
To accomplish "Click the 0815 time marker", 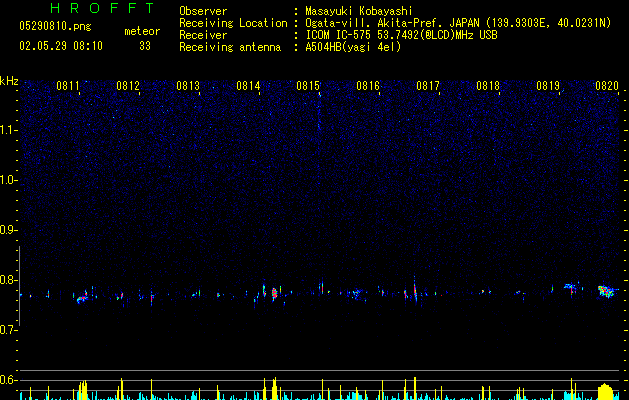I will [x=308, y=86].
